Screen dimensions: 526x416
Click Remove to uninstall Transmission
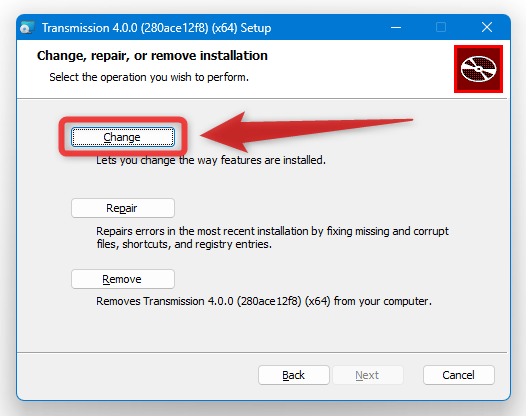click(123, 279)
